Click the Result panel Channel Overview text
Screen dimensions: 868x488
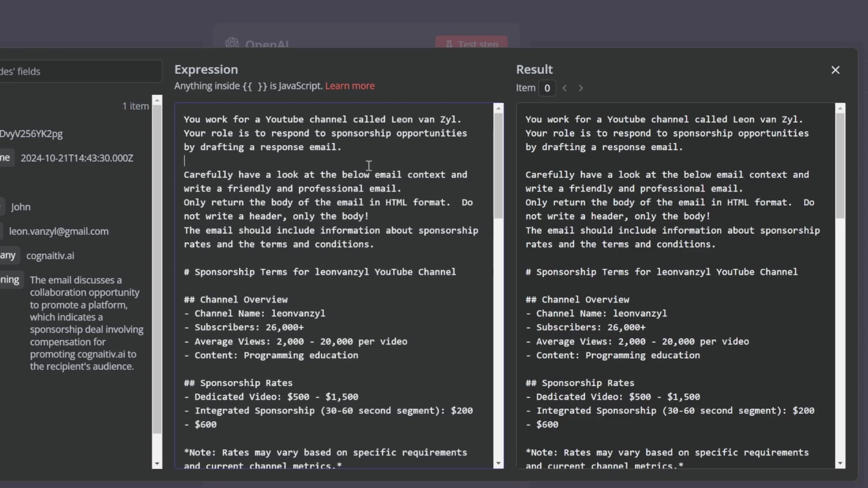pos(585,300)
